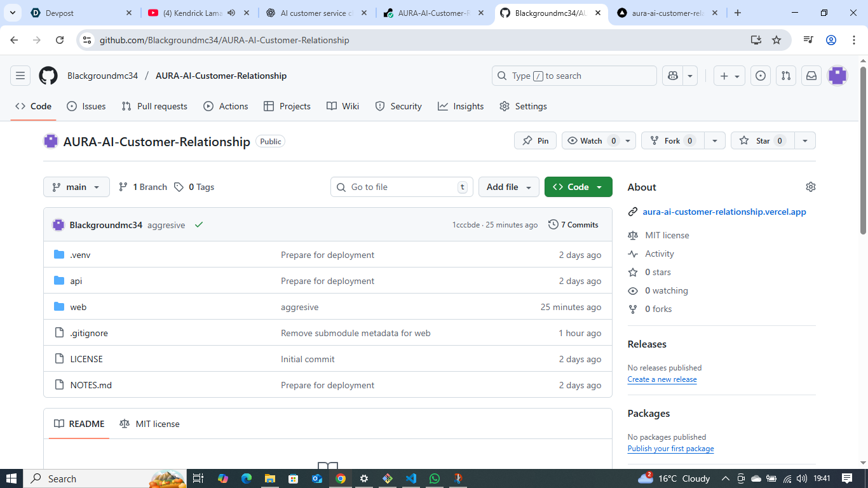Open the Actions tab

[226, 106]
